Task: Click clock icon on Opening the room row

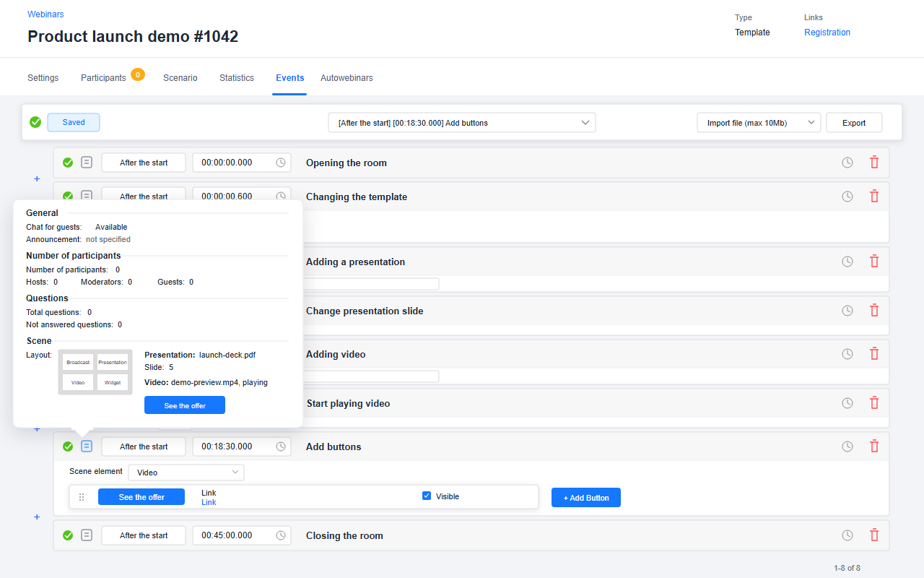Action: point(847,163)
